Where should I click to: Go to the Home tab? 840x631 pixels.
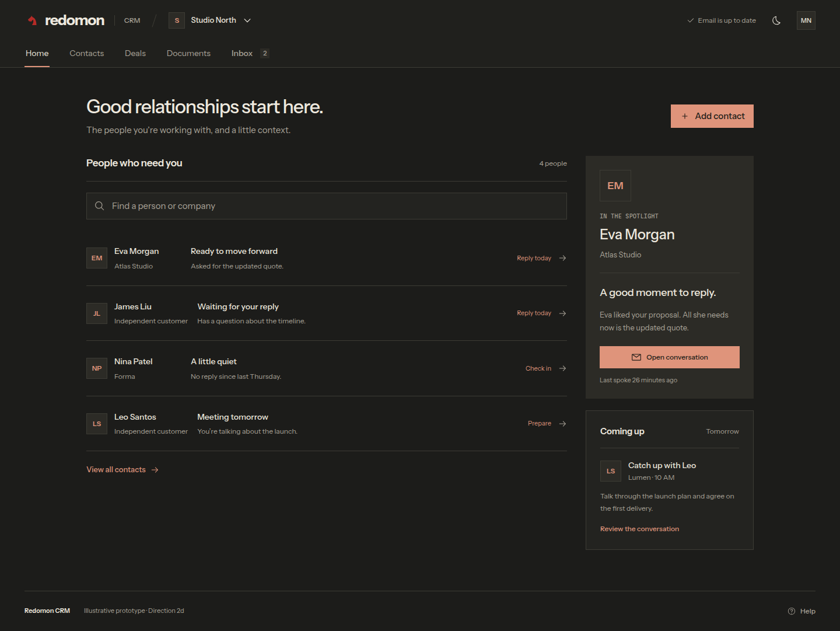37,53
